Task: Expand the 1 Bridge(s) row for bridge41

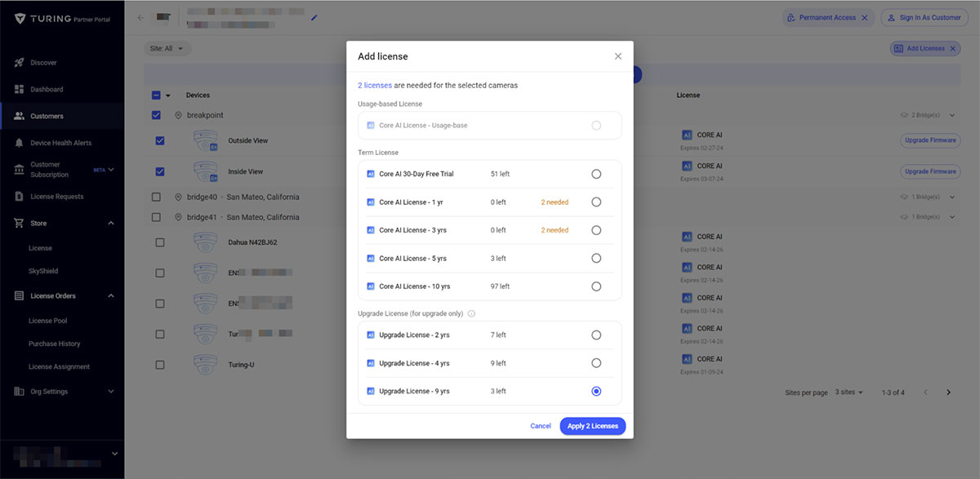Action: point(952,217)
